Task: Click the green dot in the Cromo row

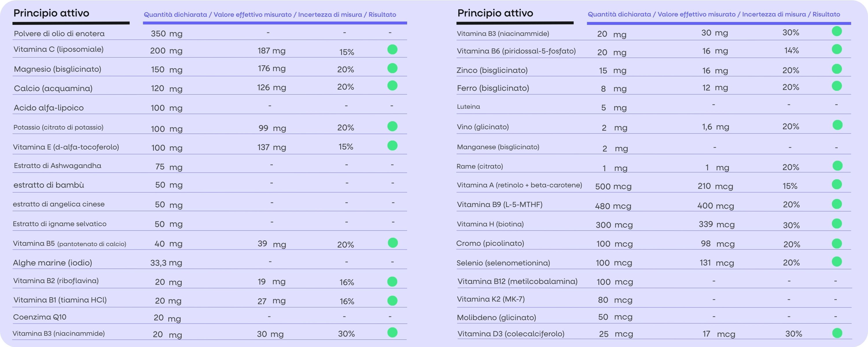Action: coord(837,243)
